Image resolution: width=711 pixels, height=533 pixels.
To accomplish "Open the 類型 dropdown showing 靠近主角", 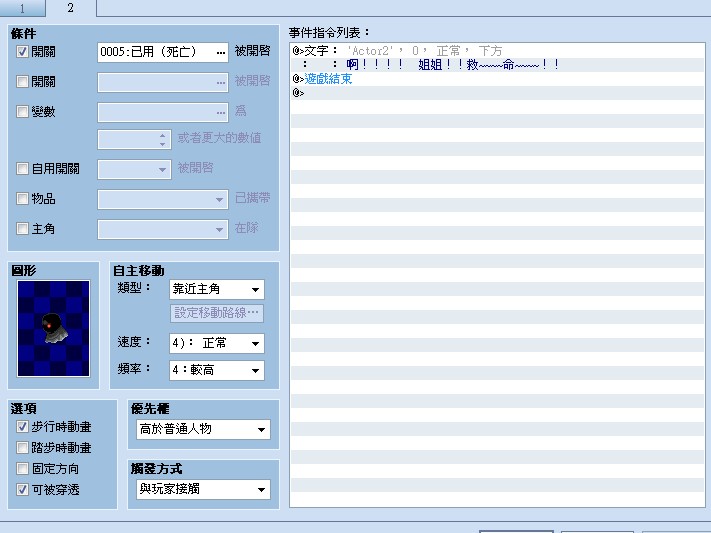I will pyautogui.click(x=217, y=289).
